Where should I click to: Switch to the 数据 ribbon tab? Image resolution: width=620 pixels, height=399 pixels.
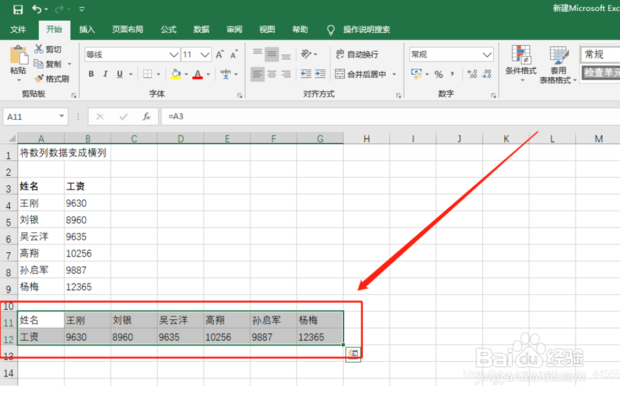tap(201, 30)
